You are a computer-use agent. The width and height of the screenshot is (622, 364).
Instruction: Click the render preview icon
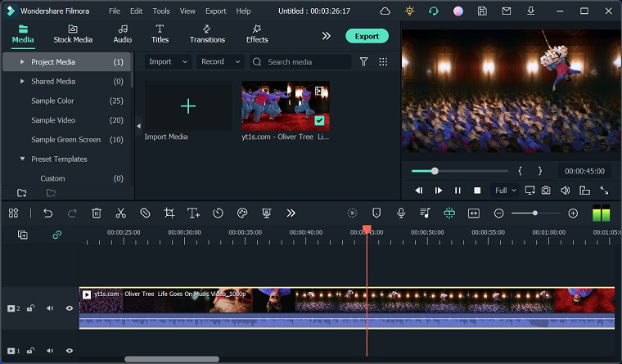pos(352,213)
